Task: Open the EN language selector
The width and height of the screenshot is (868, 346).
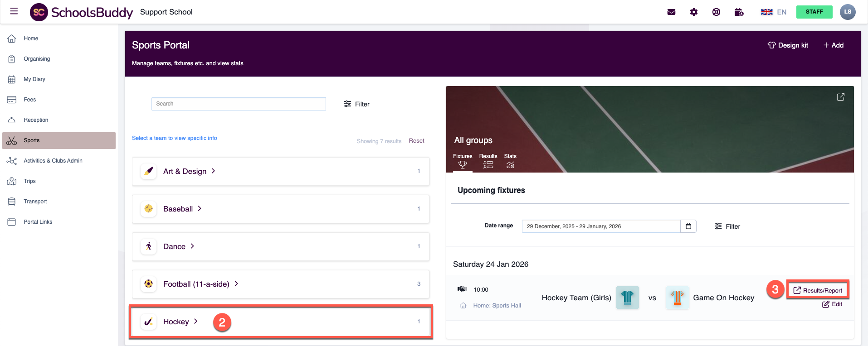Action: [x=774, y=12]
